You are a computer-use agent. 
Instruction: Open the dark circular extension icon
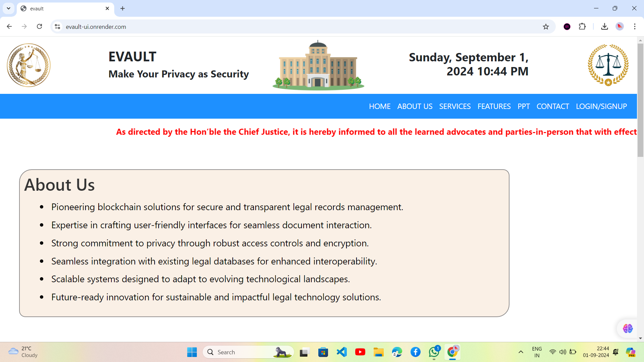point(567,26)
